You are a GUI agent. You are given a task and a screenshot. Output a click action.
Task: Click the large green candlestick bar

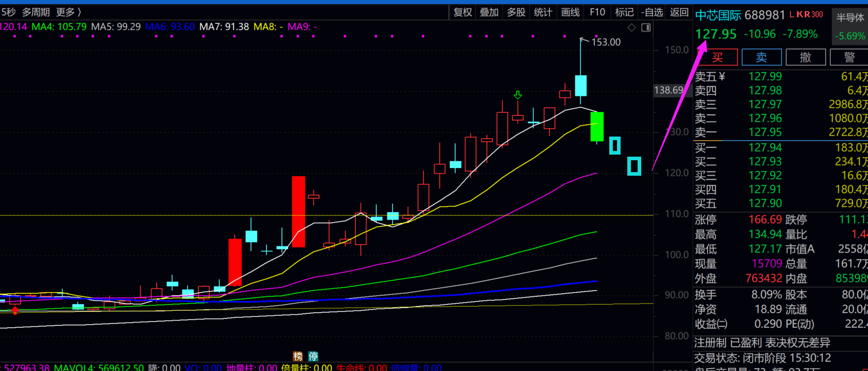pos(597,126)
